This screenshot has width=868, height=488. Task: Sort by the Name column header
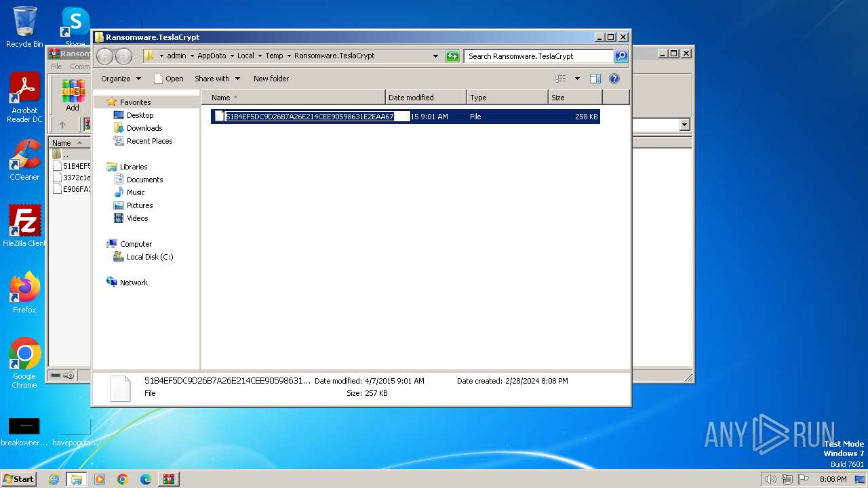click(294, 98)
